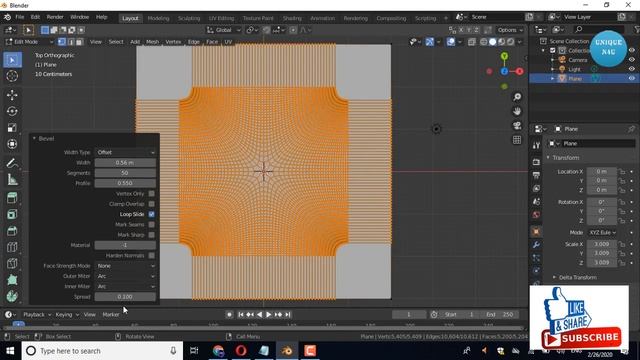Screen dimensions: 640x360
Task: Enable edge select mode
Action: coord(71,42)
